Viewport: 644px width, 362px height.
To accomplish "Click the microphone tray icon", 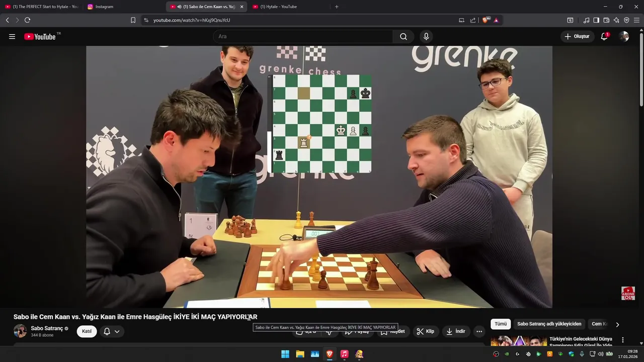I will 582,354.
